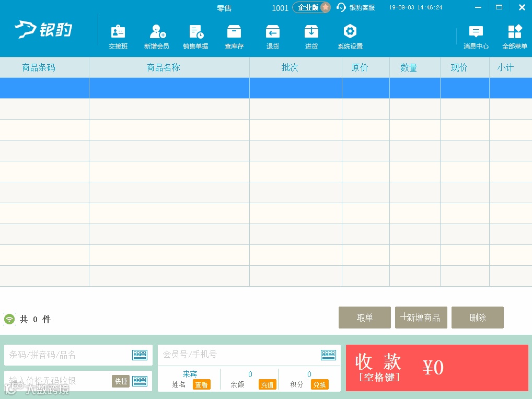
Task: Maximize the window
Action: click(x=499, y=7)
